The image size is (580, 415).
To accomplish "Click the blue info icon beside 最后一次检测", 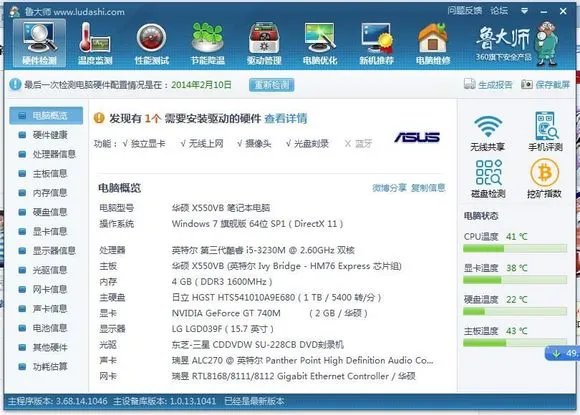I will point(15,84).
